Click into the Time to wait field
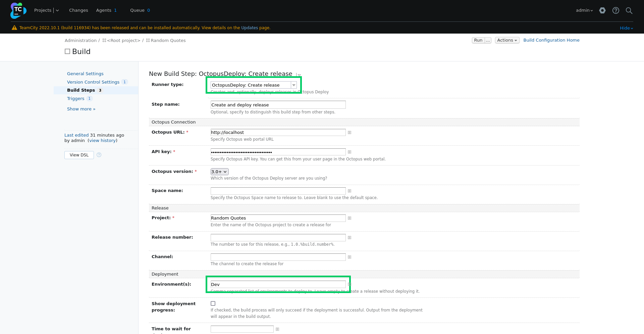Image resolution: width=644 pixels, height=334 pixels. [242, 329]
